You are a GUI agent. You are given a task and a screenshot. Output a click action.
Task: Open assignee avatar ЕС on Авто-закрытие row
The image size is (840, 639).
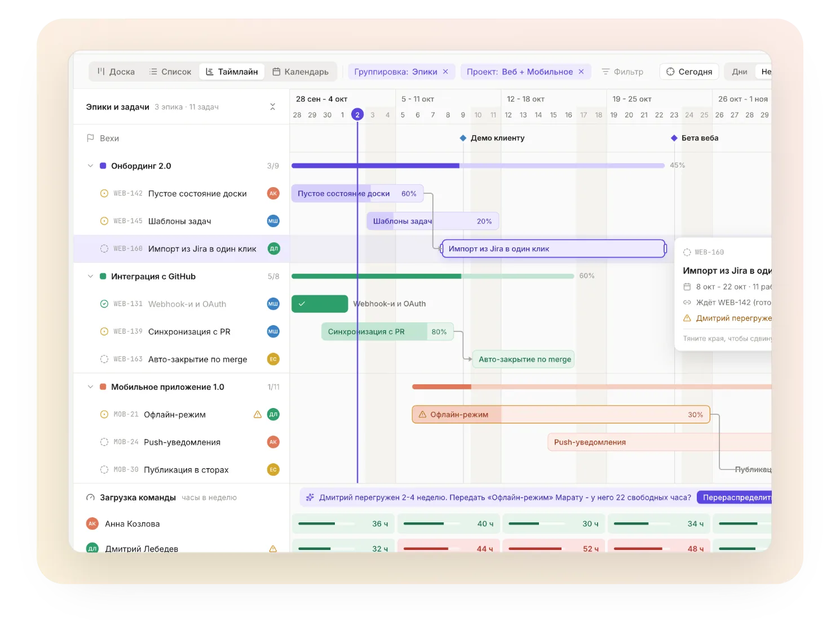[x=273, y=359]
